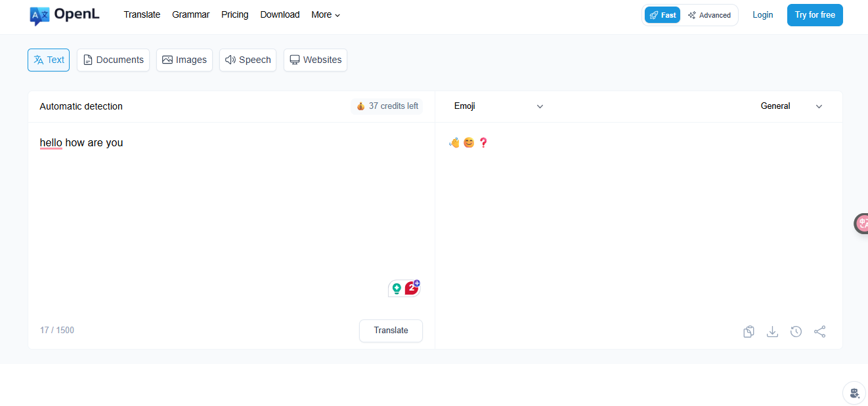
Task: Share the translation result
Action: click(819, 331)
